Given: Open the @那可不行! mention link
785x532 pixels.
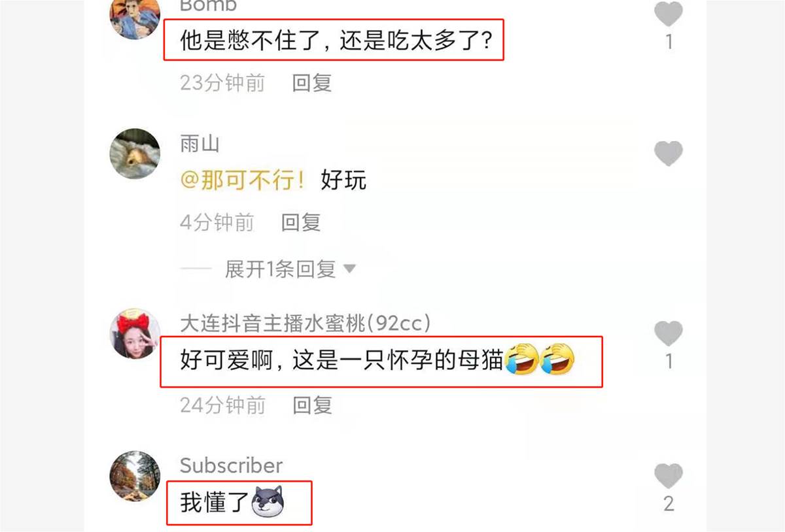Looking at the screenshot, I should (x=243, y=180).
